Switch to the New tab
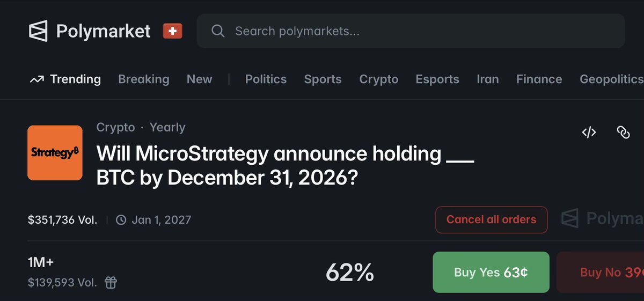This screenshot has width=644, height=301. (199, 79)
